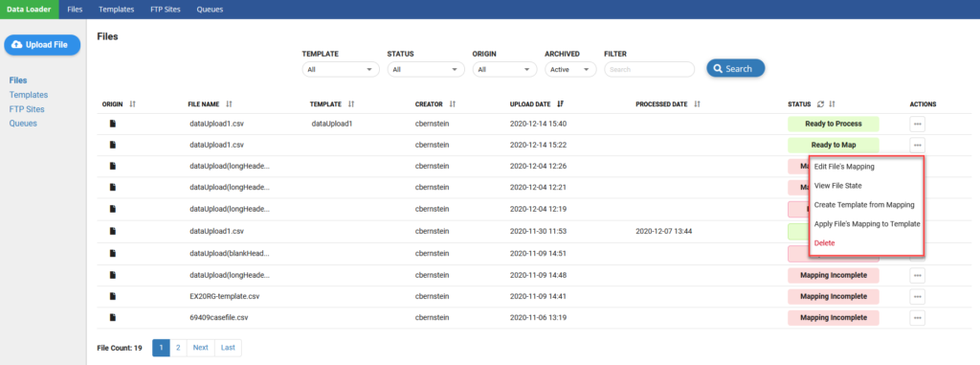
Task: Click file icon of 2020-12-14 15:40 row
Action: click(113, 124)
